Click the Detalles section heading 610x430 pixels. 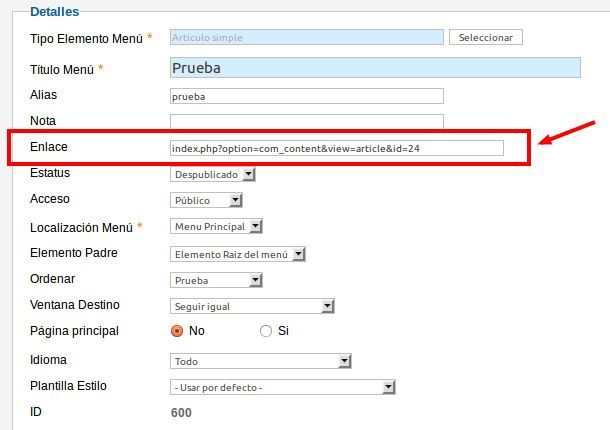[54, 12]
